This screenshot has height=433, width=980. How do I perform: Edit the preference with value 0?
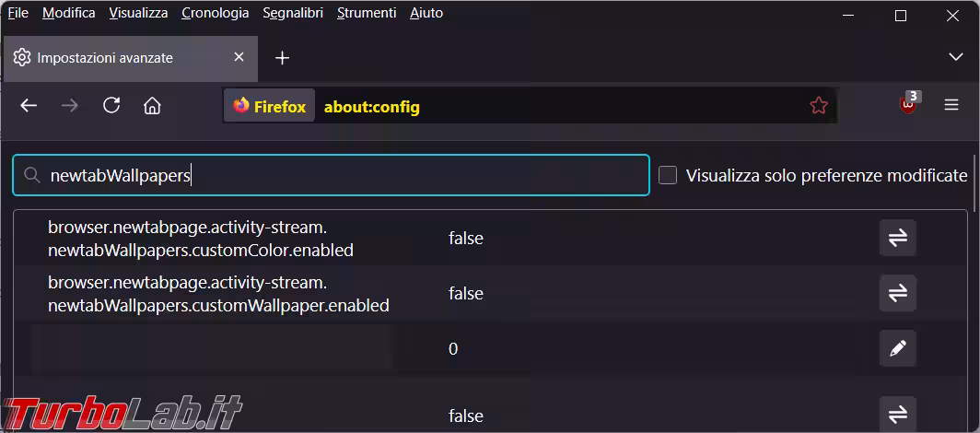[x=897, y=348]
